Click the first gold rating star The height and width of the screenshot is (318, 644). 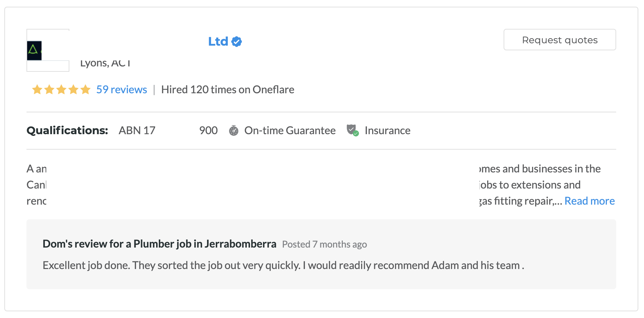(x=37, y=90)
